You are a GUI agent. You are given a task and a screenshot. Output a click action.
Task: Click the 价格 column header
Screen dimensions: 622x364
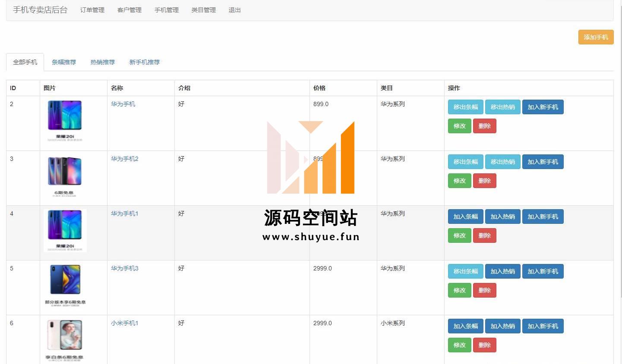tap(319, 88)
